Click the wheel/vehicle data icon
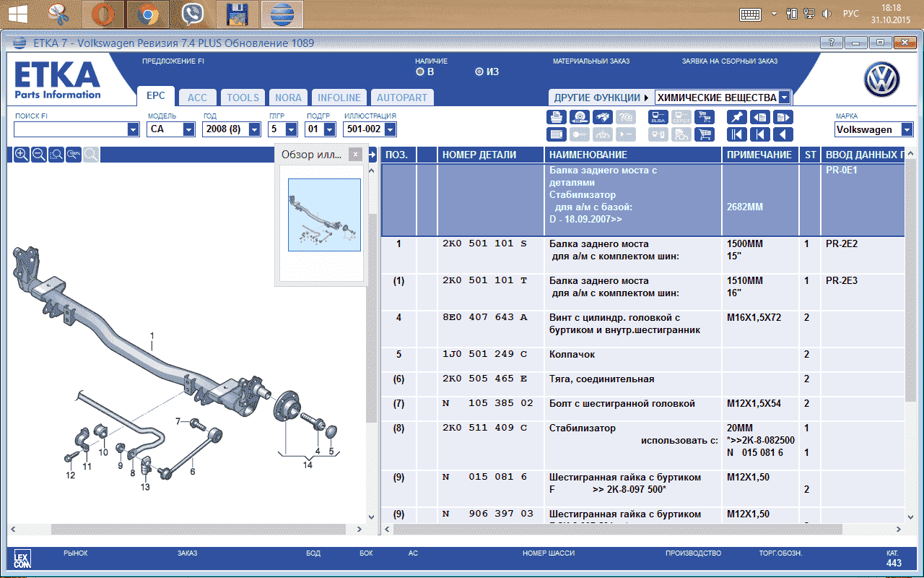This screenshot has height=578, width=924. [x=579, y=117]
